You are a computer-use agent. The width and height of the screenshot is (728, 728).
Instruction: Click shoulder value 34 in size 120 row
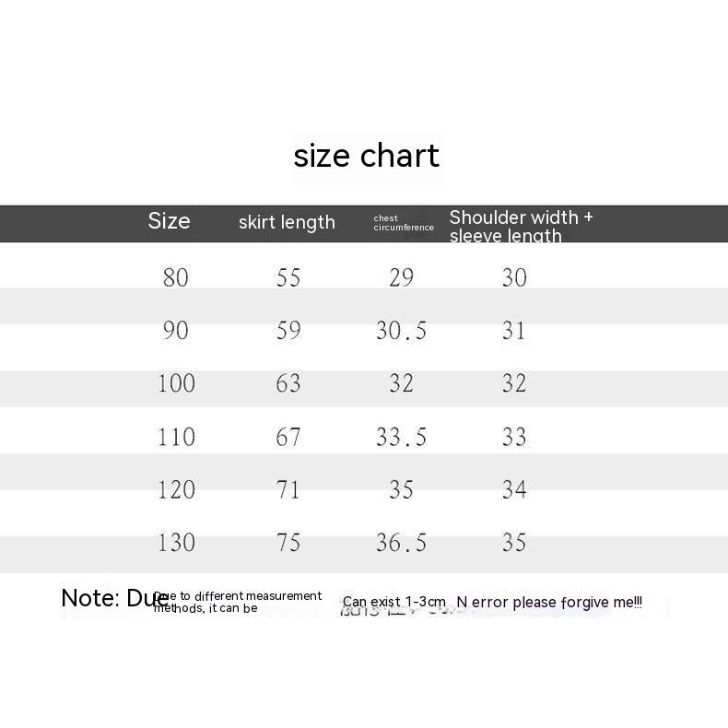pyautogui.click(x=514, y=489)
